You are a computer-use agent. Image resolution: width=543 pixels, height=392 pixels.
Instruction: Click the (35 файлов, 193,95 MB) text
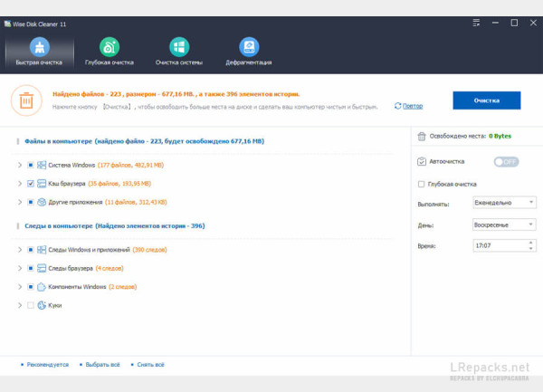coord(119,184)
